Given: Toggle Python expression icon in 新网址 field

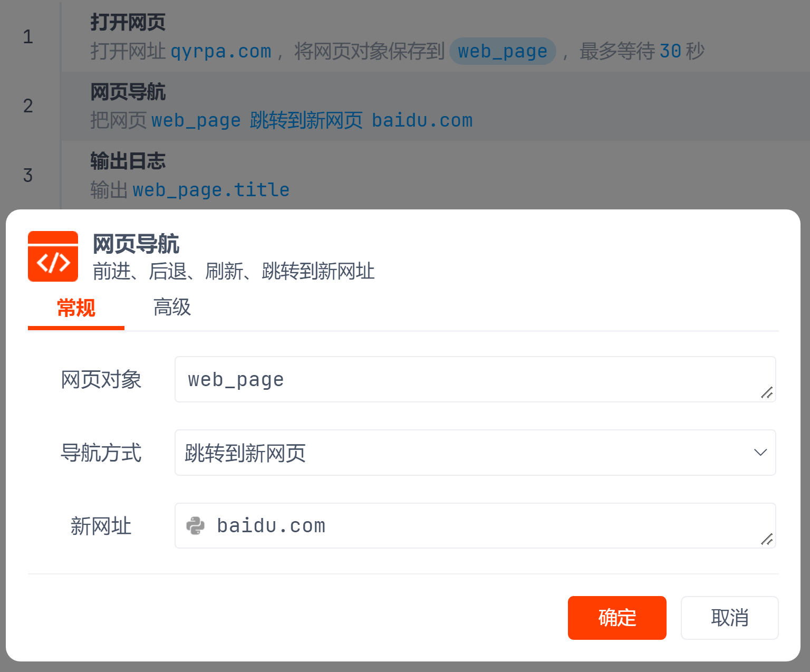Looking at the screenshot, I should (195, 526).
